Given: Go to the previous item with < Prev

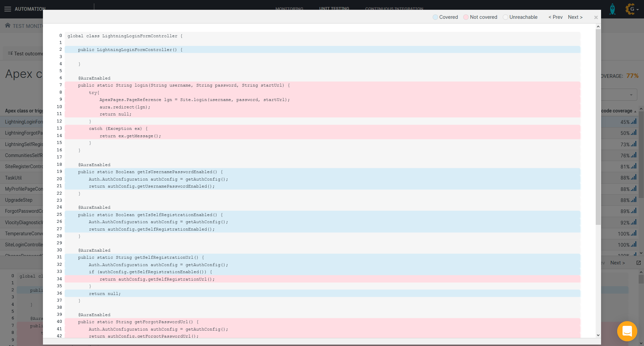Looking at the screenshot, I should tap(555, 17).
